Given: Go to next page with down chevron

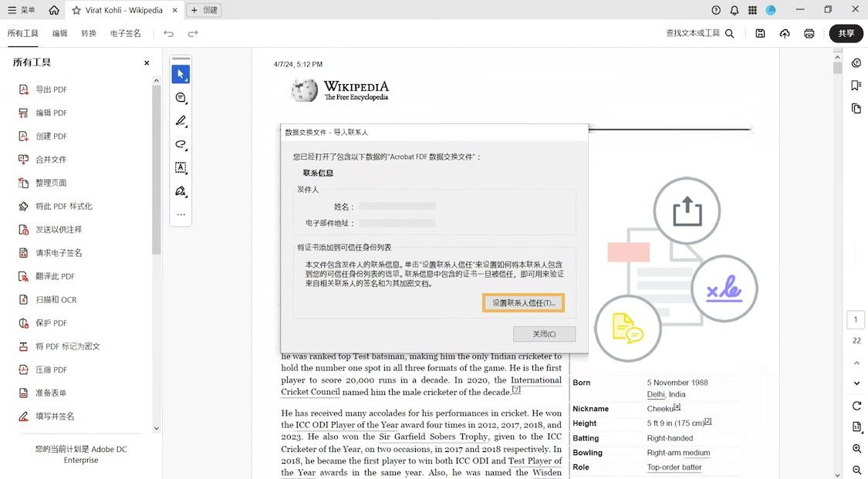Looking at the screenshot, I should [x=856, y=383].
